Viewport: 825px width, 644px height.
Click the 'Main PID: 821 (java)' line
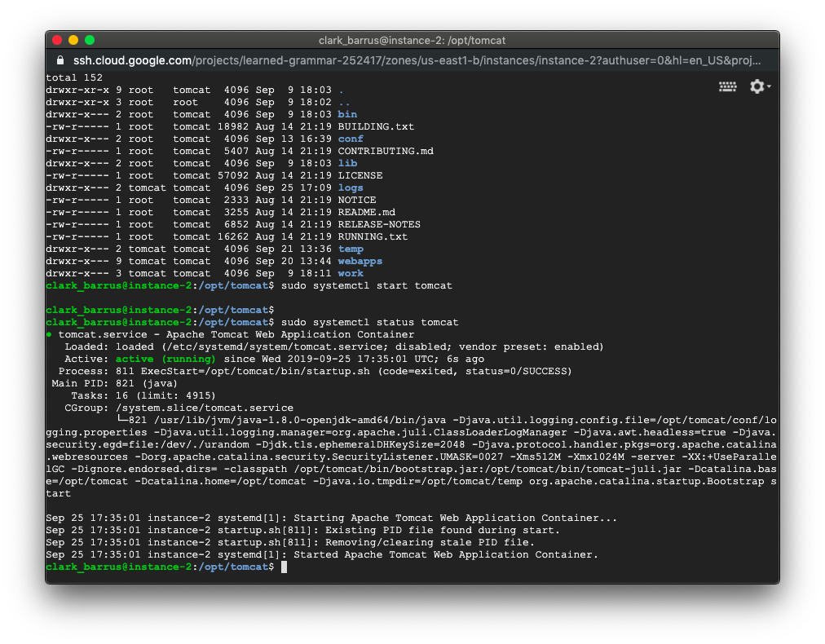point(115,384)
